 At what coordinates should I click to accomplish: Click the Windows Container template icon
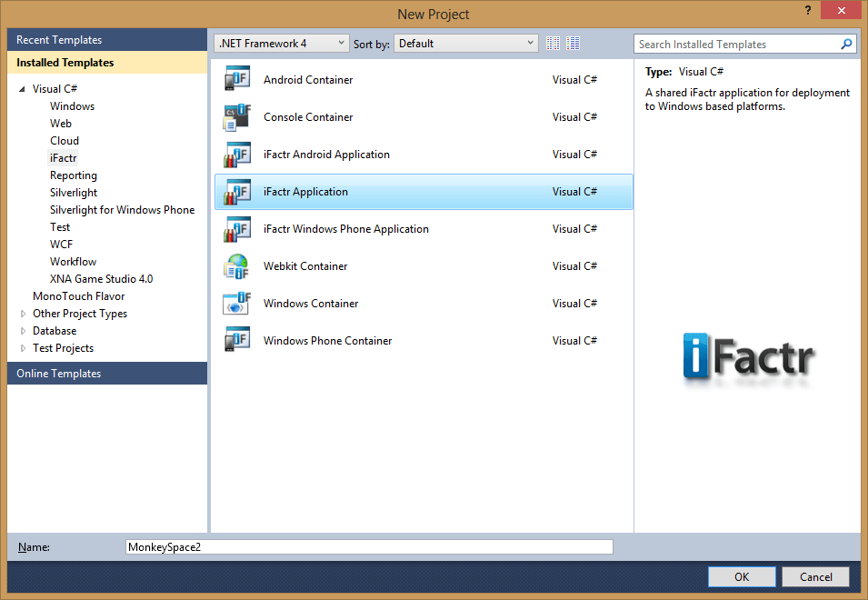(x=237, y=304)
